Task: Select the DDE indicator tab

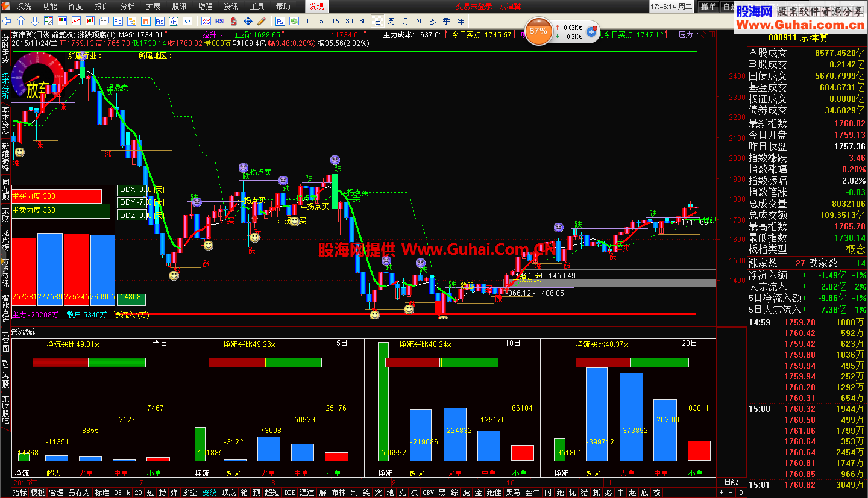Action: pyautogui.click(x=289, y=493)
